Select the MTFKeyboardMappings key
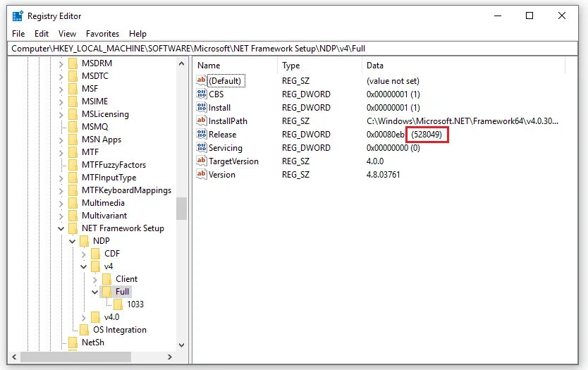Viewport: 588px width, 370px height. pyautogui.click(x=126, y=190)
